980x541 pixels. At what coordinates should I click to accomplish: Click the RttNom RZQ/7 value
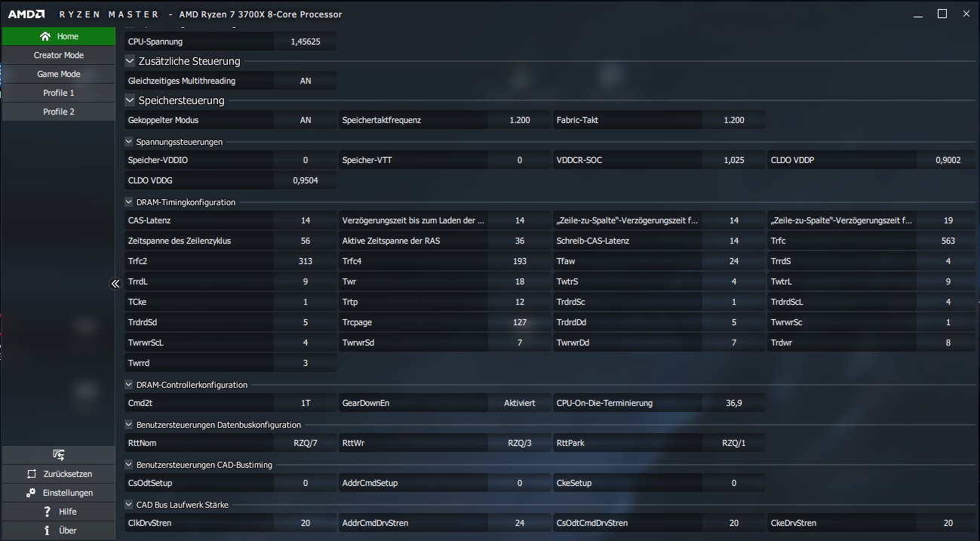pyautogui.click(x=306, y=443)
